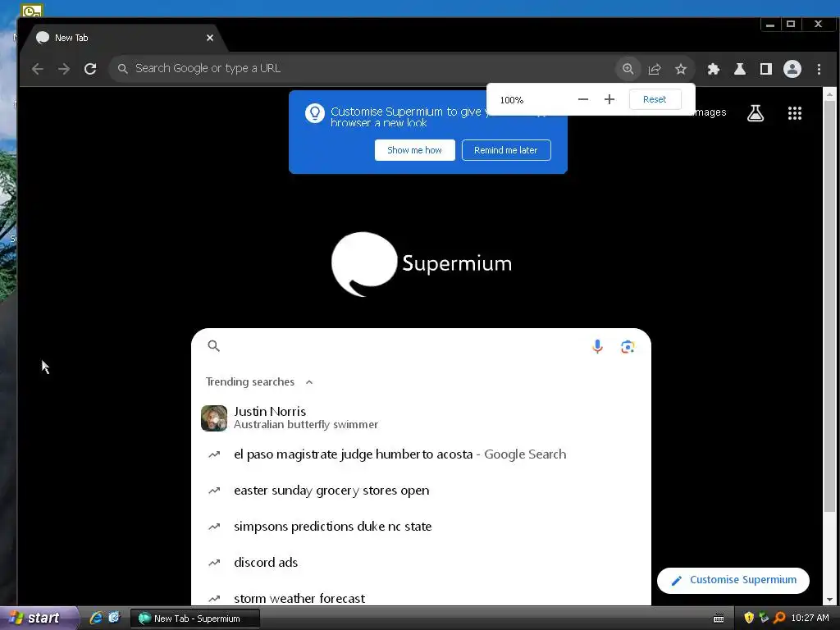Open the zoom magnifier icon in address bar
The image size is (840, 630).
628,69
